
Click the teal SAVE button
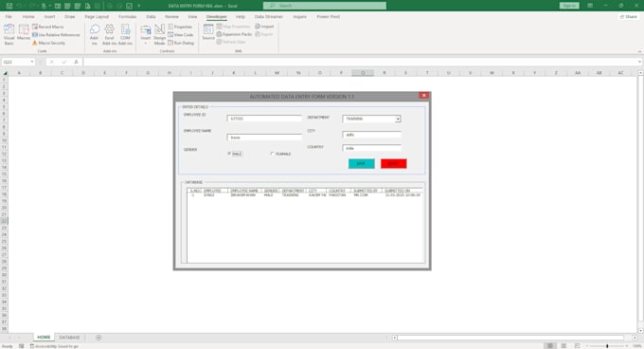[362, 164]
